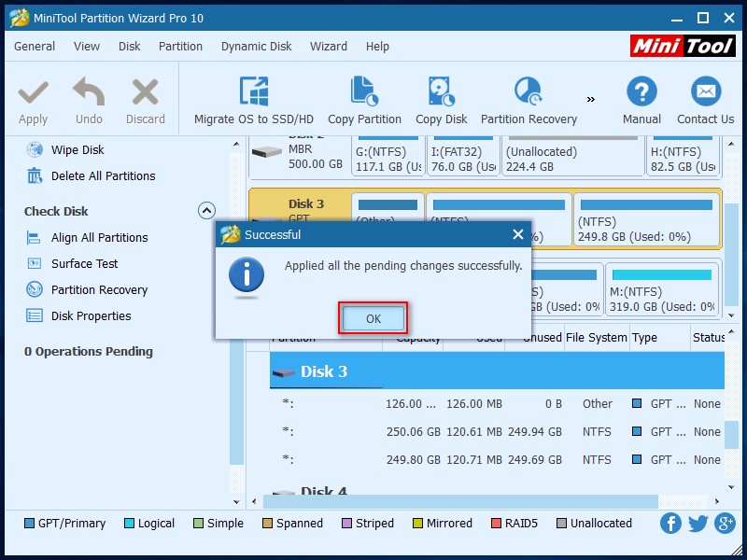Click the 500.00 GB MBR disk icon
The height and width of the screenshot is (560, 747).
(266, 152)
